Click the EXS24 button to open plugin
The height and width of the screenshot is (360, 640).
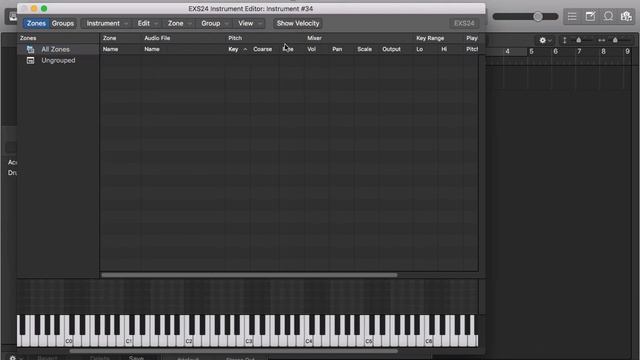pyautogui.click(x=464, y=23)
